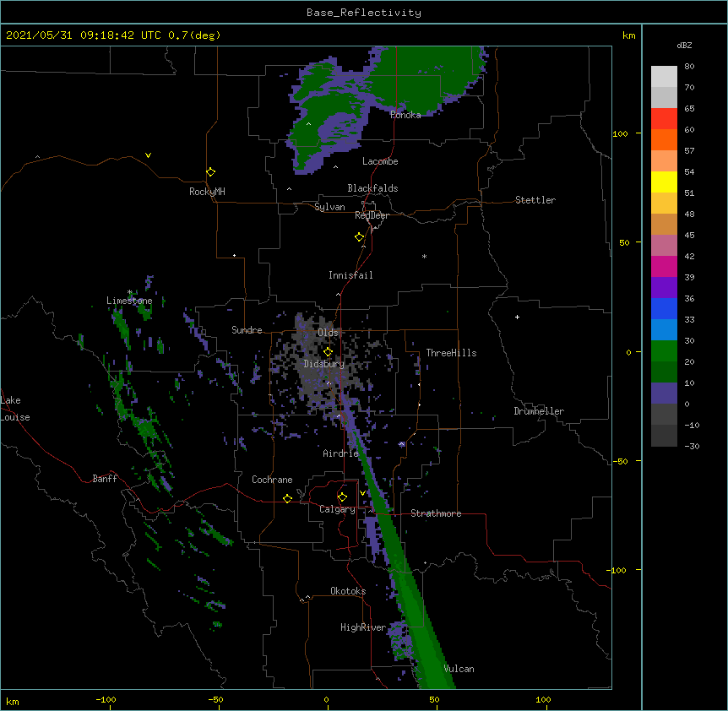This screenshot has height=711, width=728.
Task: Select the Strathmore label
Action: tap(436, 513)
